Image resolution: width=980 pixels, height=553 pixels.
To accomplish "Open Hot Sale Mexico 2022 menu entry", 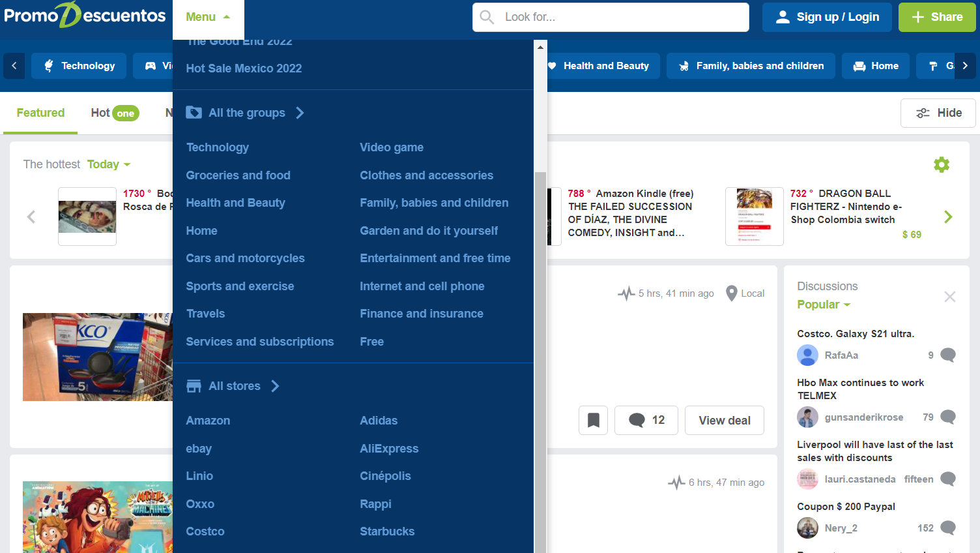I will coord(244,68).
